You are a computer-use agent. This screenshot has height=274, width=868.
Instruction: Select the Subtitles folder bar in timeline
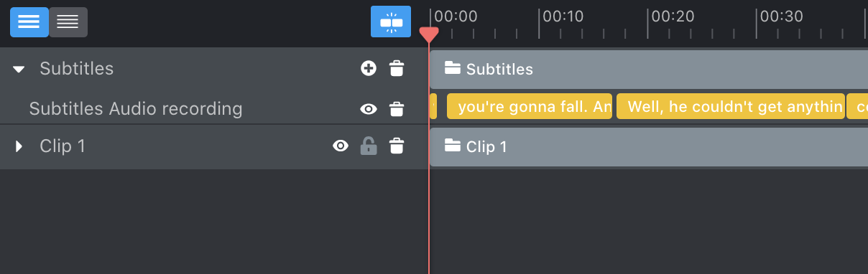[x=648, y=69]
